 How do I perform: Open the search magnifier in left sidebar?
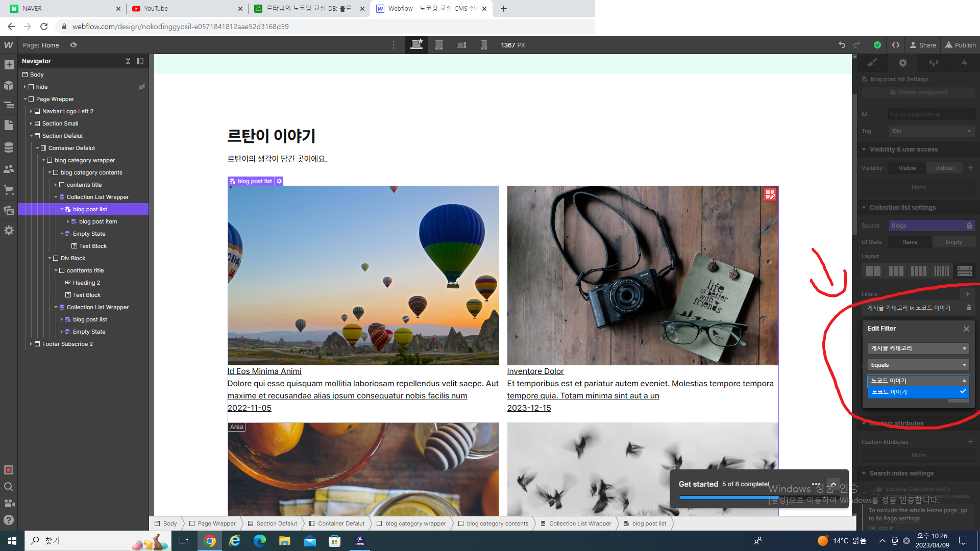click(x=9, y=487)
